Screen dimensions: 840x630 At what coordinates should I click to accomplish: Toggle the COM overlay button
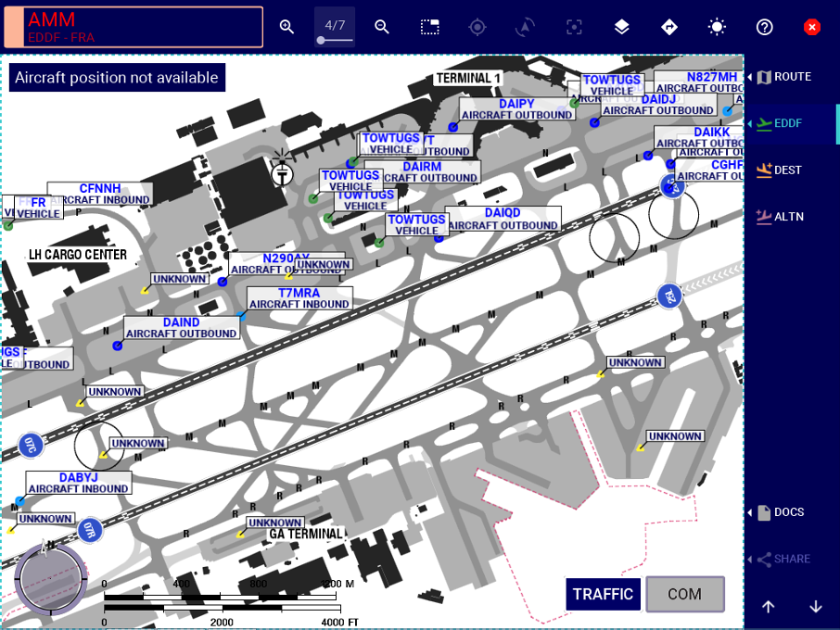point(684,595)
